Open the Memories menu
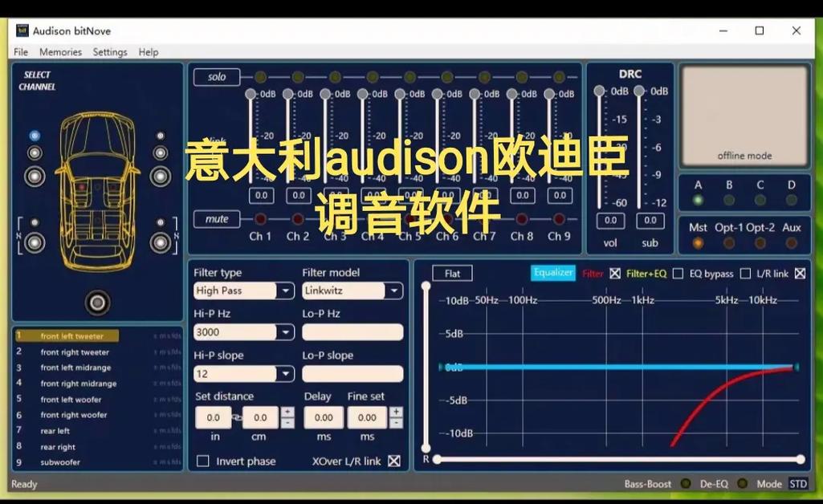 click(60, 52)
